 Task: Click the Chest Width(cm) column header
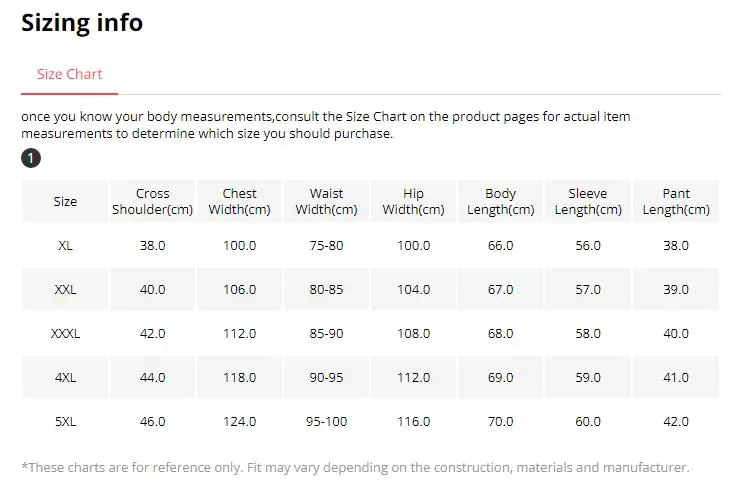coord(239,201)
